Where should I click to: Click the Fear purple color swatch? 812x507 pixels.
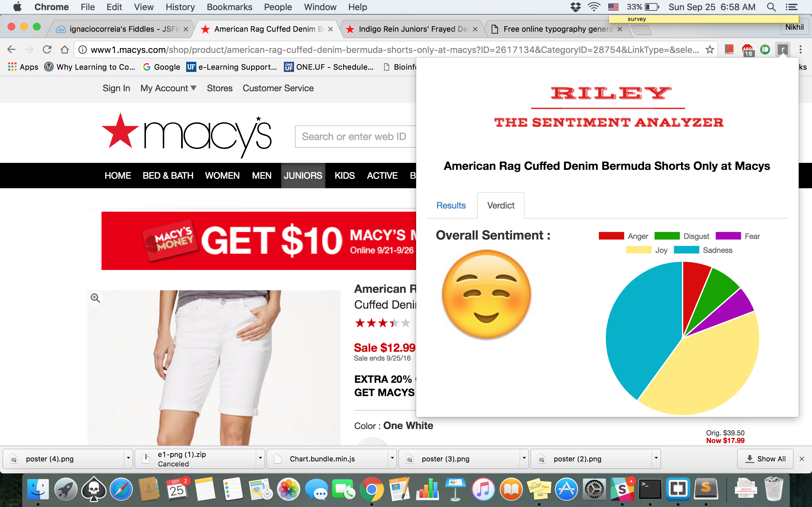(728, 236)
